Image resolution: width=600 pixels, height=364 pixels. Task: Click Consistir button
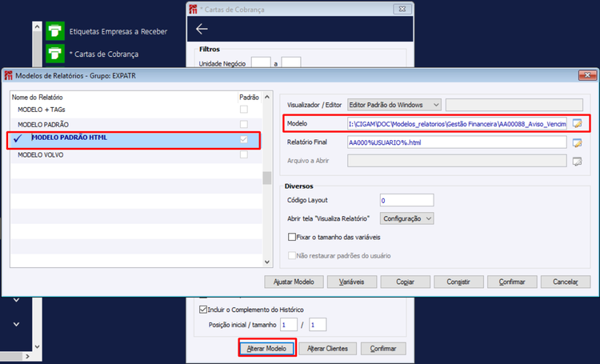point(458,282)
